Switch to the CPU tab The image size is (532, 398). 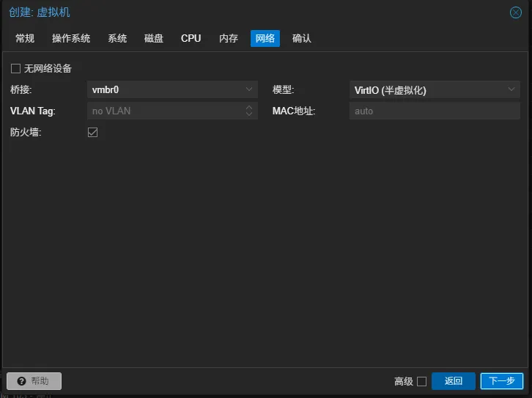[191, 38]
